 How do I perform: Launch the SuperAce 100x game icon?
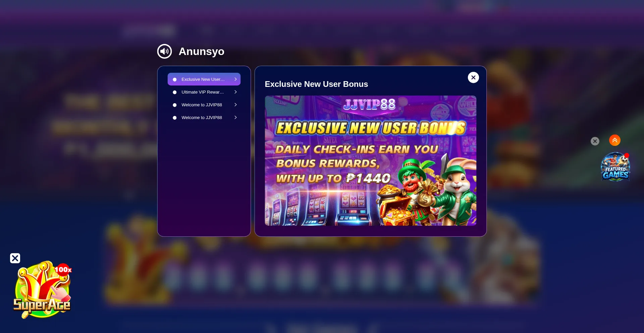[x=42, y=290]
